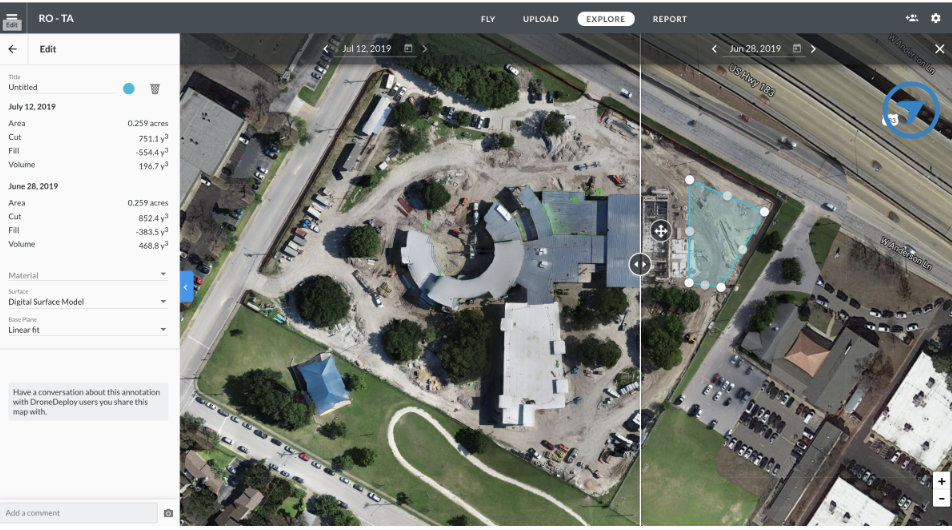The height and width of the screenshot is (530, 952).
Task: Open the annotation blue color swatch
Action: 129,89
